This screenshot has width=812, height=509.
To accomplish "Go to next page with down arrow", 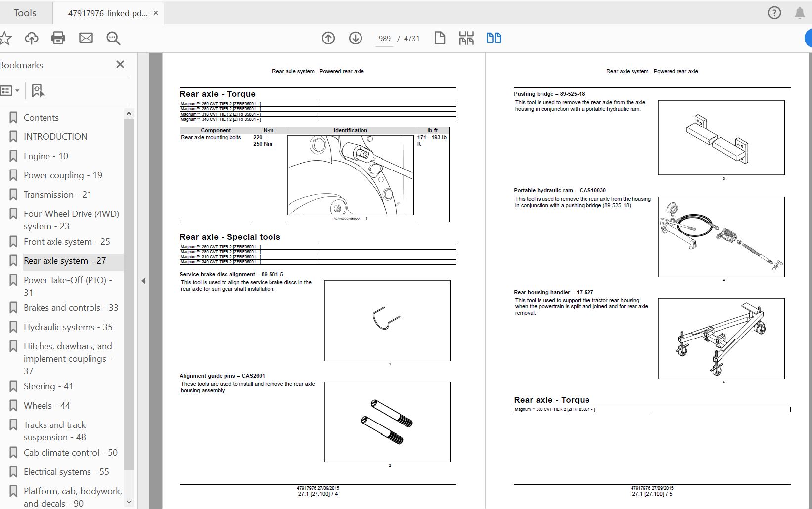I will (x=356, y=38).
